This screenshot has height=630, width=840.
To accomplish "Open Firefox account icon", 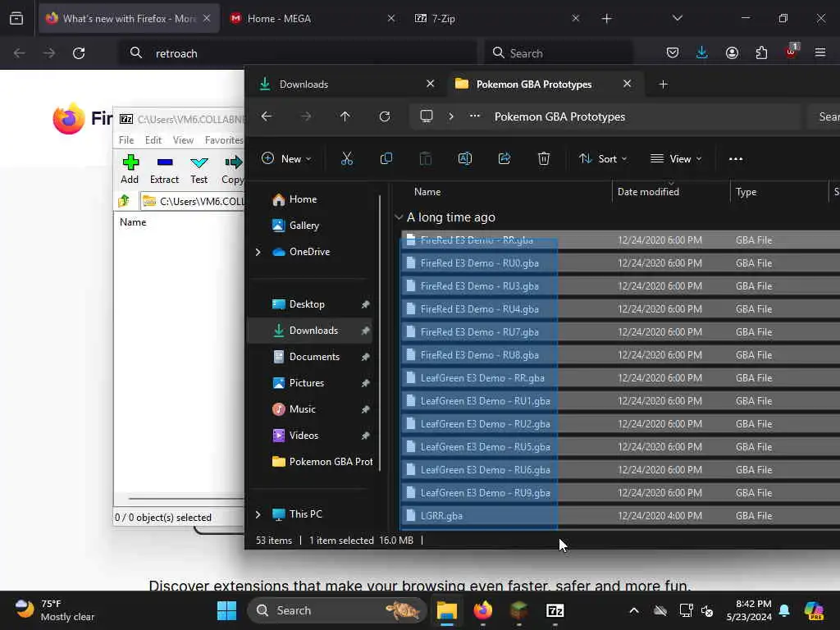I will click(x=732, y=52).
